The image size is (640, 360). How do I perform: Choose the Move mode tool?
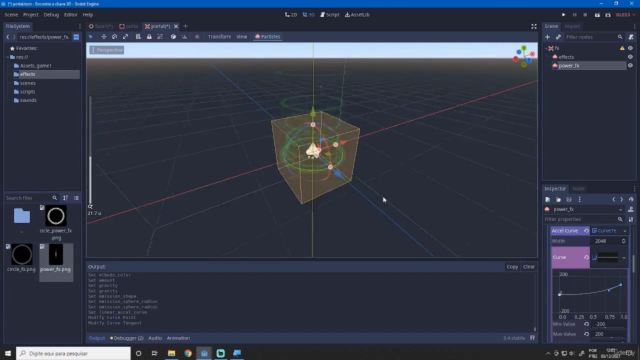click(x=104, y=37)
